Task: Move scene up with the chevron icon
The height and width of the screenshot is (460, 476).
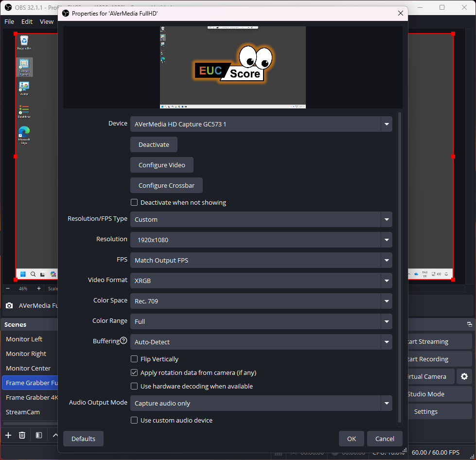Action: click(55, 435)
